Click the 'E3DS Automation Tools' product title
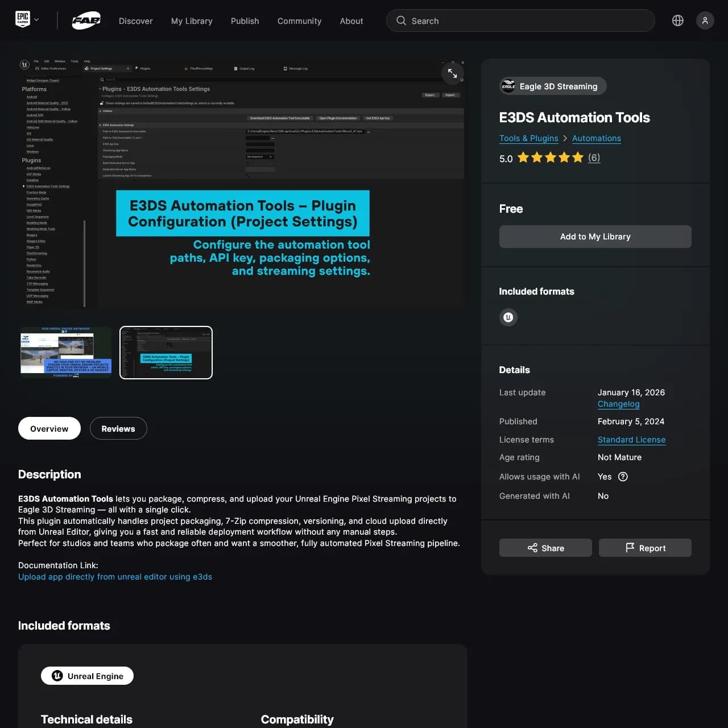The width and height of the screenshot is (728, 728). (x=574, y=118)
